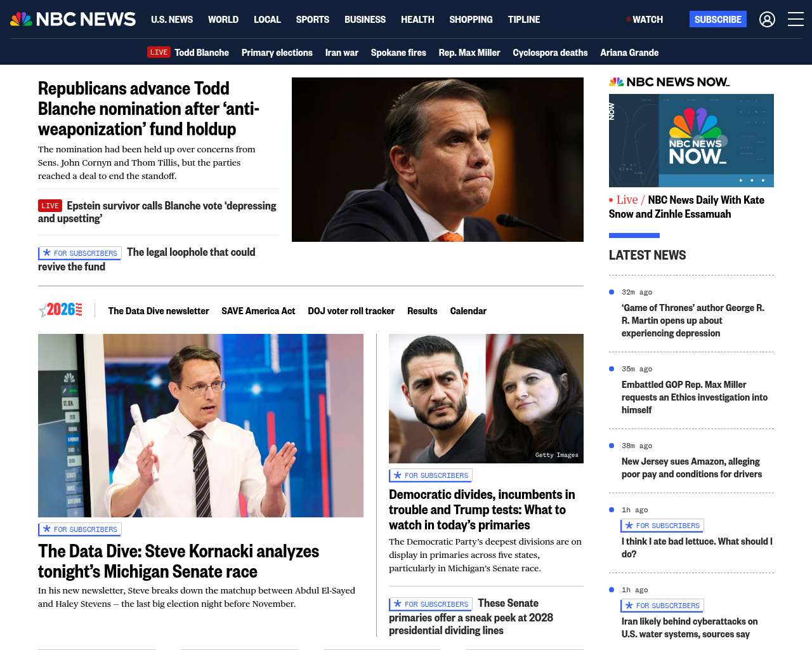Open Iran war trending topic
Screen dimensions: 812x650
tap(342, 52)
